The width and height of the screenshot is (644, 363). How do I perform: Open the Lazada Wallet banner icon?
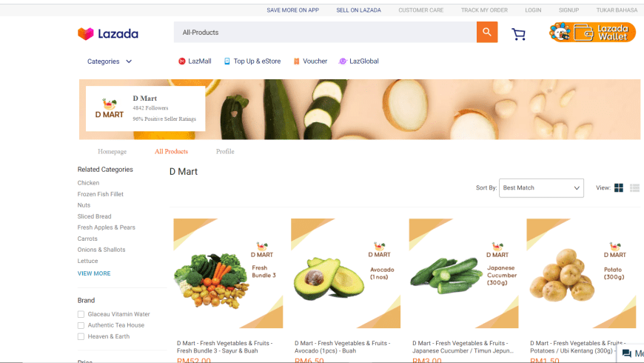[592, 32]
